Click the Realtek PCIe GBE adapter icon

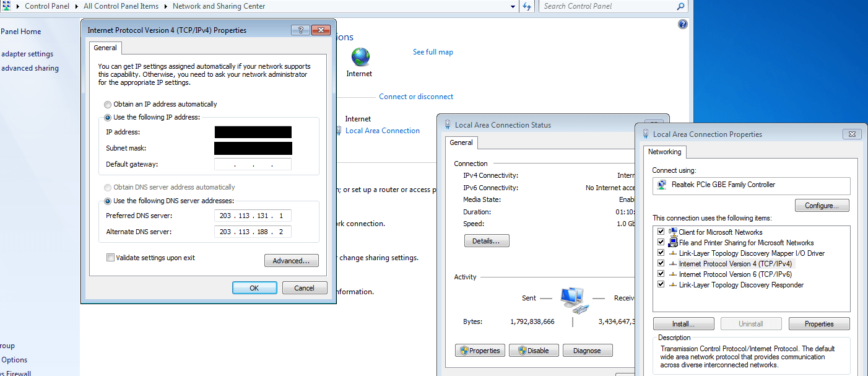[662, 185]
